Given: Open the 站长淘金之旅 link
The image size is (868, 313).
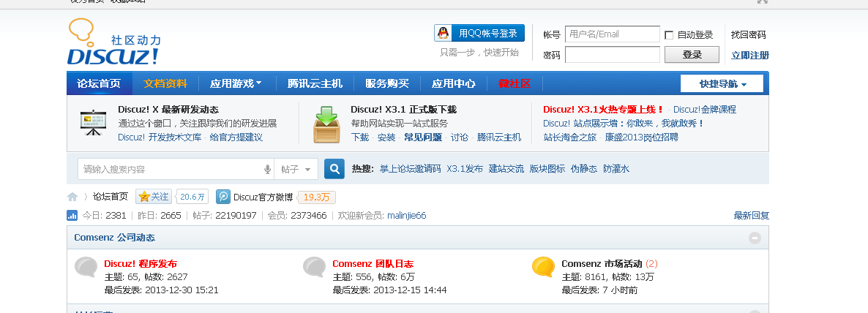Looking at the screenshot, I should (x=569, y=137).
